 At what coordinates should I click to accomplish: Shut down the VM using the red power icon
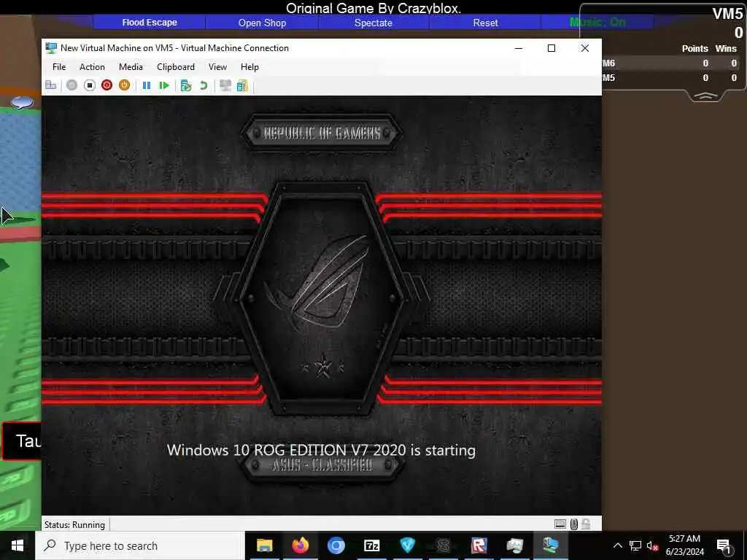[x=107, y=85]
